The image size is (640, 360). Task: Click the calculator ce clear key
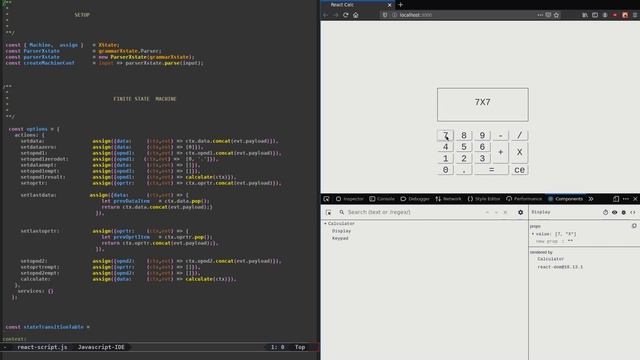[x=519, y=170]
